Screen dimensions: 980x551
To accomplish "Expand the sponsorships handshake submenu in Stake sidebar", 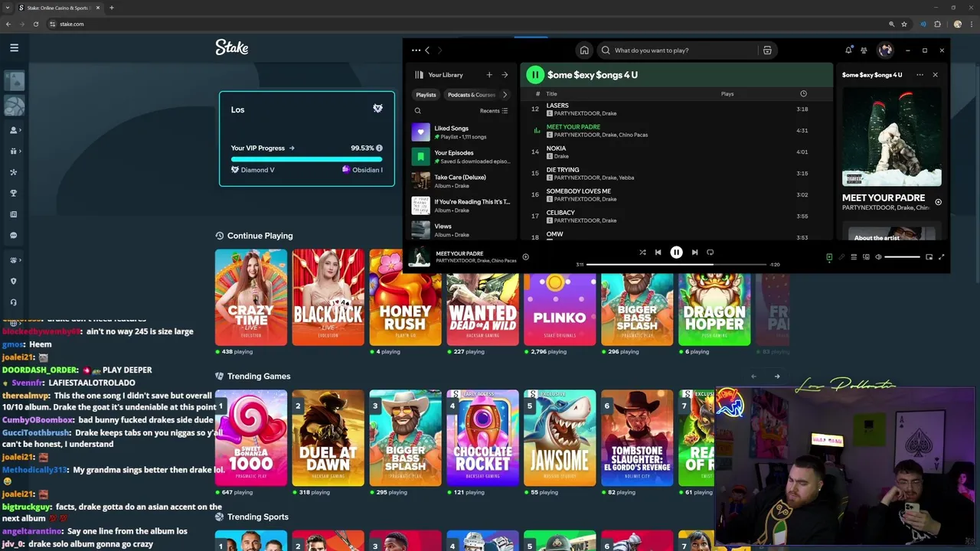I will 15,260.
